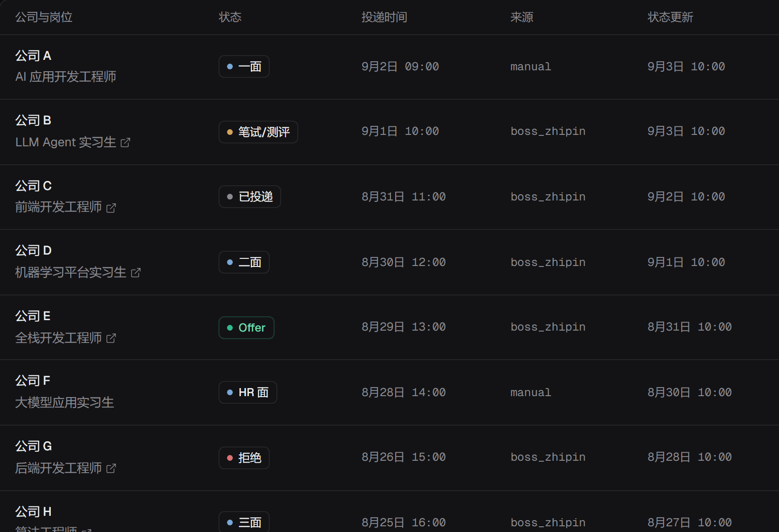Click the 三面 status badge for 公司 H

tap(244, 522)
